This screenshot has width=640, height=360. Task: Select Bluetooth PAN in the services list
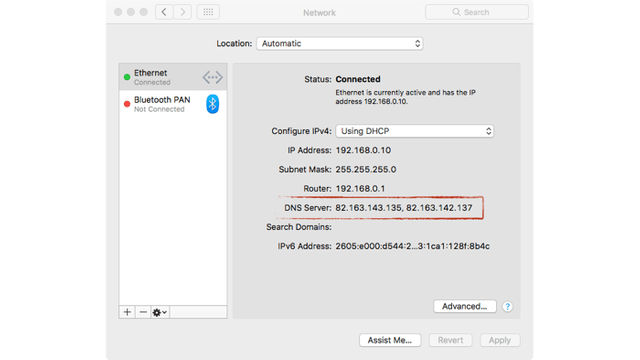173,104
